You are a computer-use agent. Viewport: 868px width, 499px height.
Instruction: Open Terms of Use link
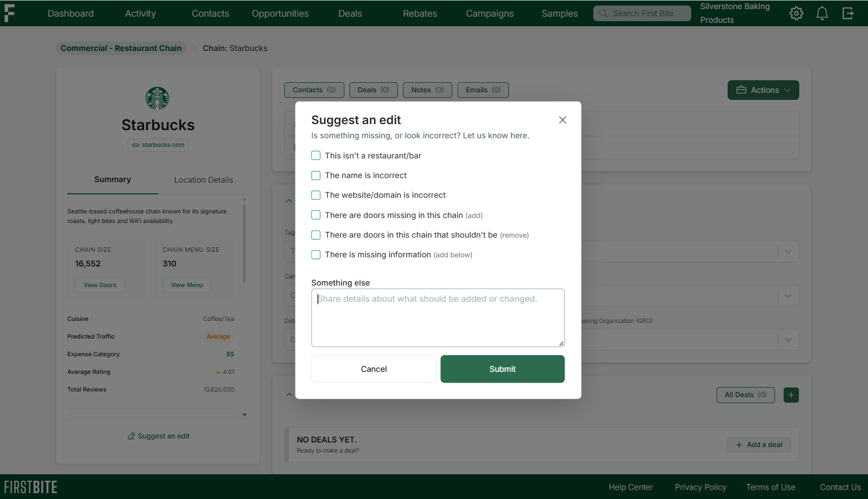point(771,487)
